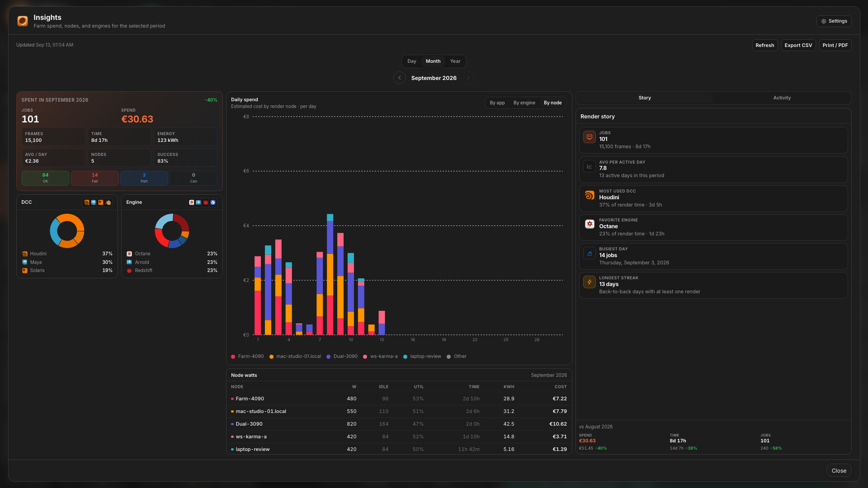The width and height of the screenshot is (868, 488).
Task: Click the Refresh button
Action: (765, 45)
